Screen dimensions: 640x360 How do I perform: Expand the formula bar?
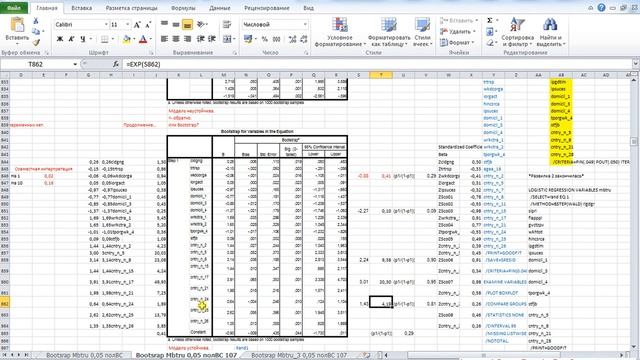click(636, 64)
